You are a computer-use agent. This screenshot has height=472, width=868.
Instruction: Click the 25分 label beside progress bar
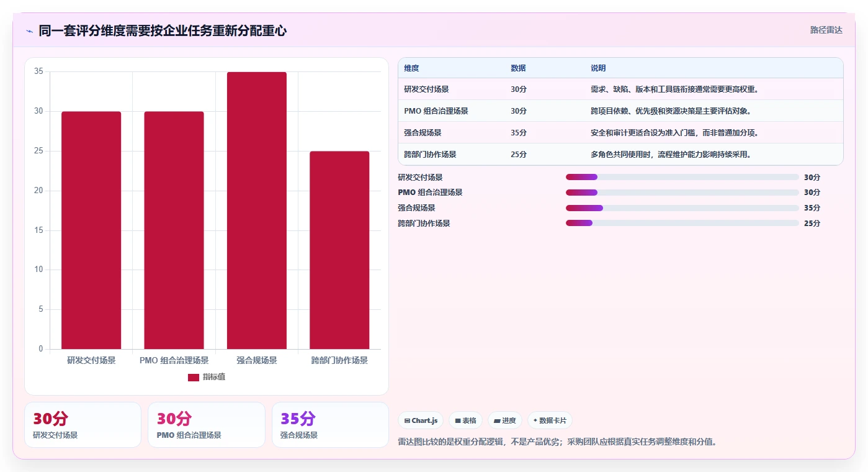(x=812, y=223)
